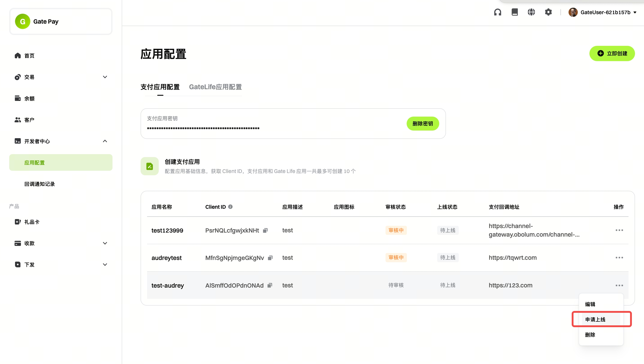Copy the audreytest Client ID
The height and width of the screenshot is (364, 644).
click(270, 258)
